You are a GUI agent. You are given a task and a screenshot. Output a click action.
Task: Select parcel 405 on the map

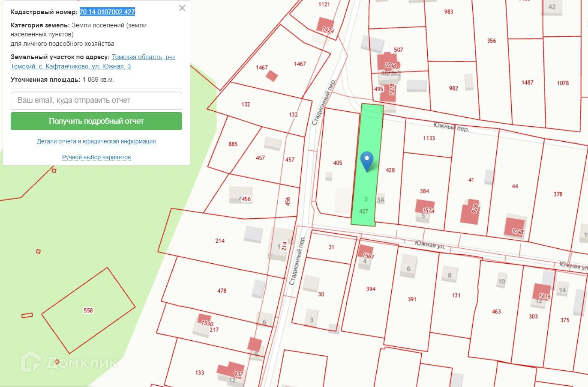click(338, 163)
